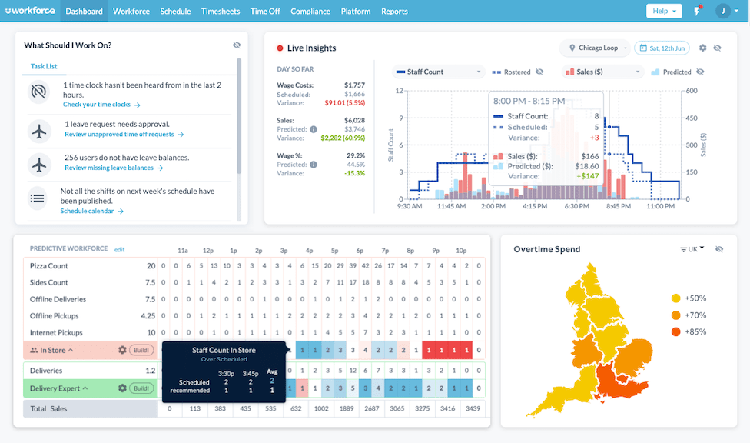Click the task list icon for schedule
750x443 pixels.
[39, 199]
